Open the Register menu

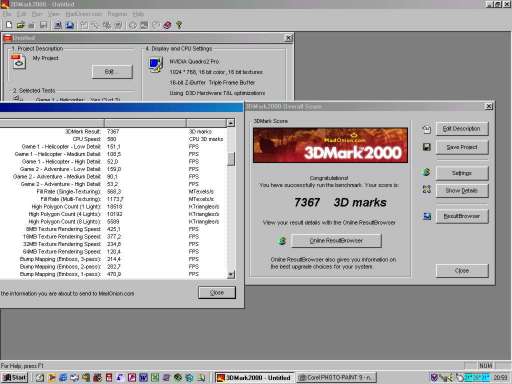(117, 14)
